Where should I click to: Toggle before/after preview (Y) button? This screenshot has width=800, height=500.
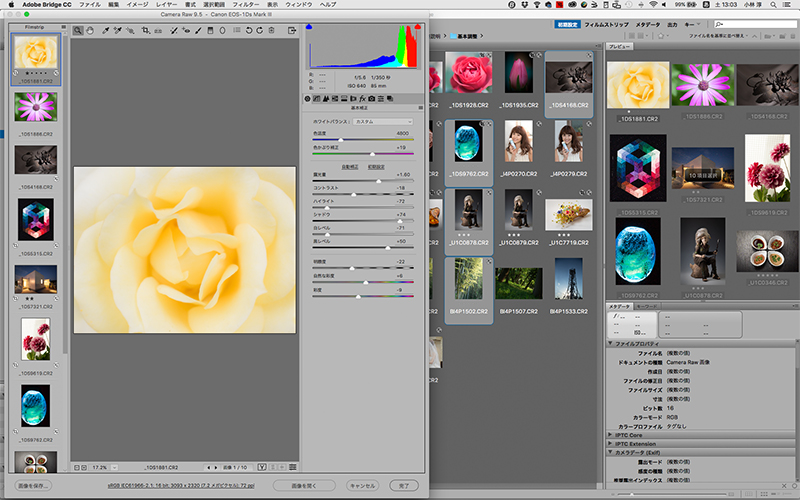pos(262,467)
